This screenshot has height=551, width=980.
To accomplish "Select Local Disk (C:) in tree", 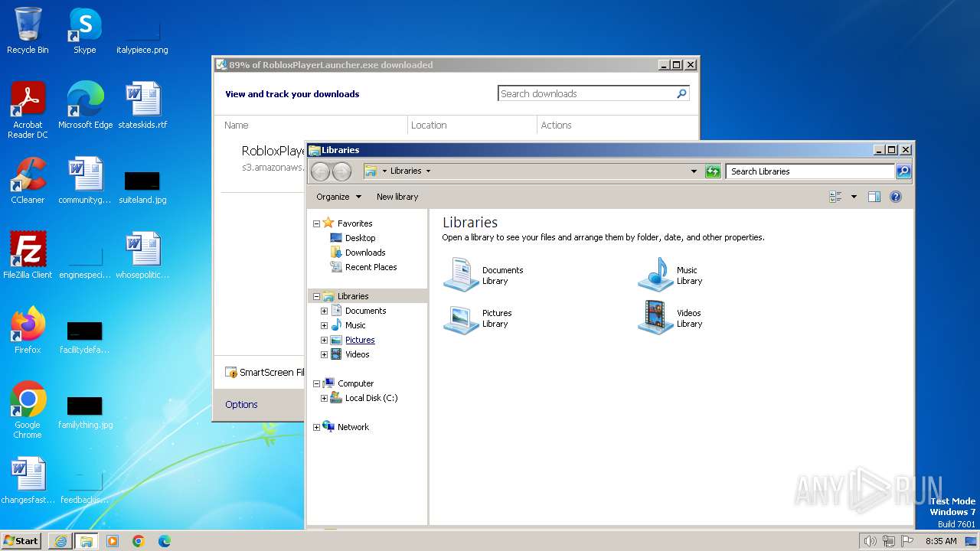I will (x=371, y=398).
